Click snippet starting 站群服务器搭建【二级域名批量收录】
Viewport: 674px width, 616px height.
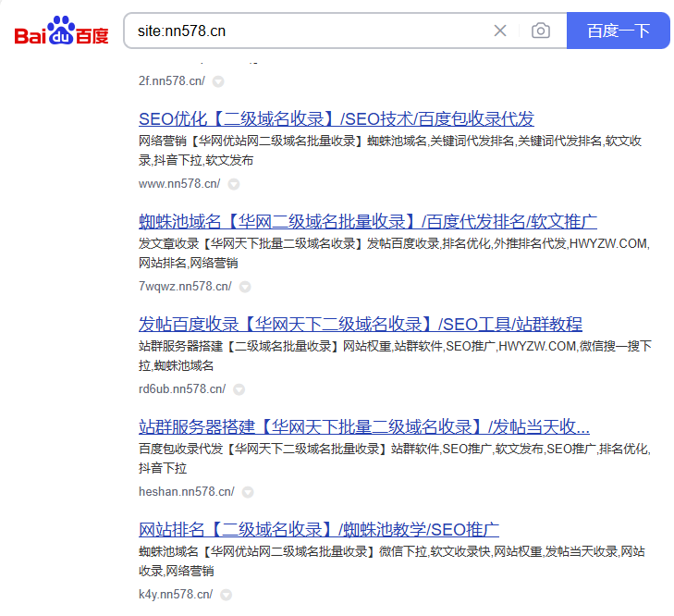coord(395,356)
